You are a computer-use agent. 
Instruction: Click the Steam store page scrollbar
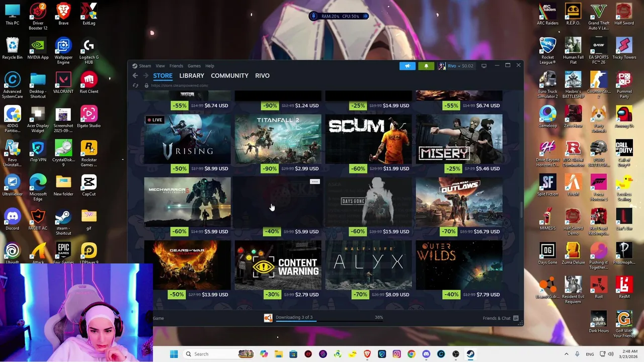tap(521, 210)
